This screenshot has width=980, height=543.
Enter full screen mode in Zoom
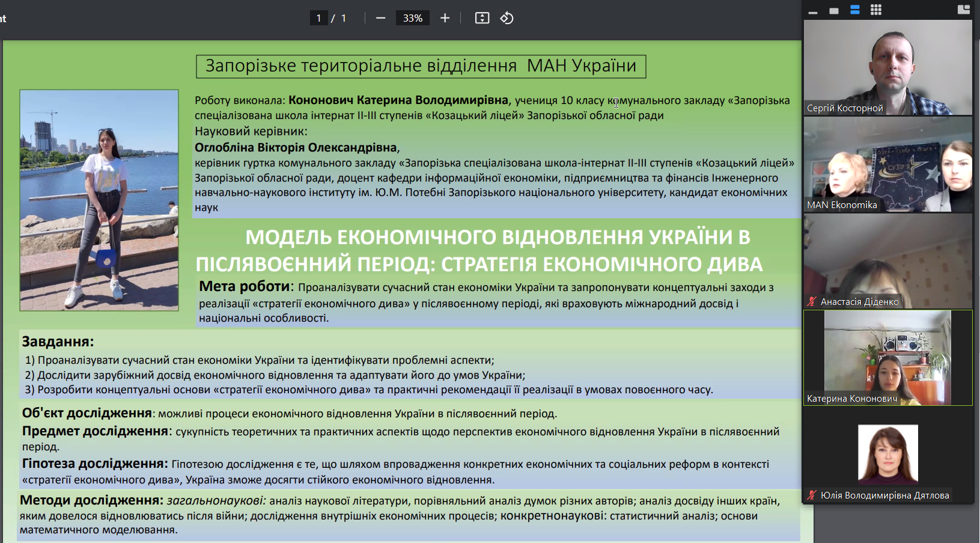(x=834, y=10)
